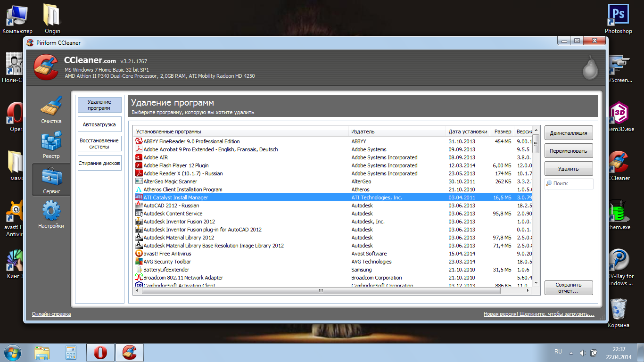Screen dimensions: 644x362
Task: Select Autodesk Material Library 2012 row
Action: point(333,238)
